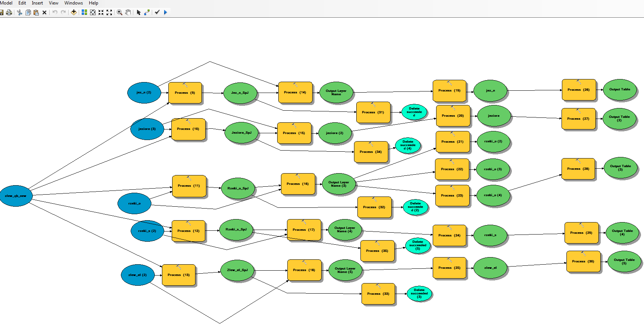Select the Process (19) tool box
Viewport: 644px width, 326px height.
pos(449,90)
